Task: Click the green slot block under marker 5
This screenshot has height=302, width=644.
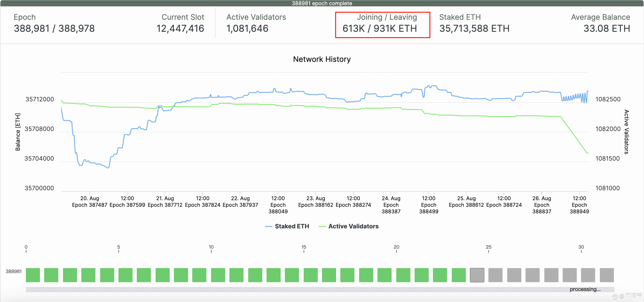Action: [126, 275]
